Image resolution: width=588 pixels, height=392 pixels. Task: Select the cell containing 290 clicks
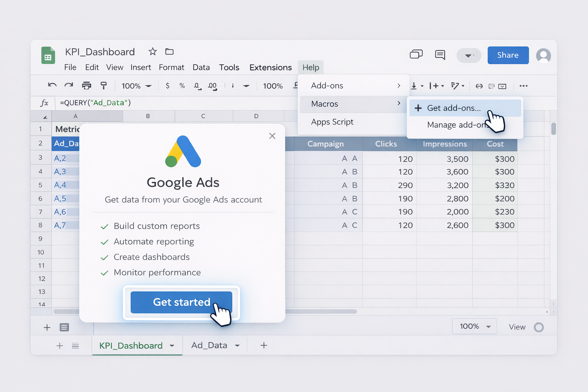[x=390, y=185]
